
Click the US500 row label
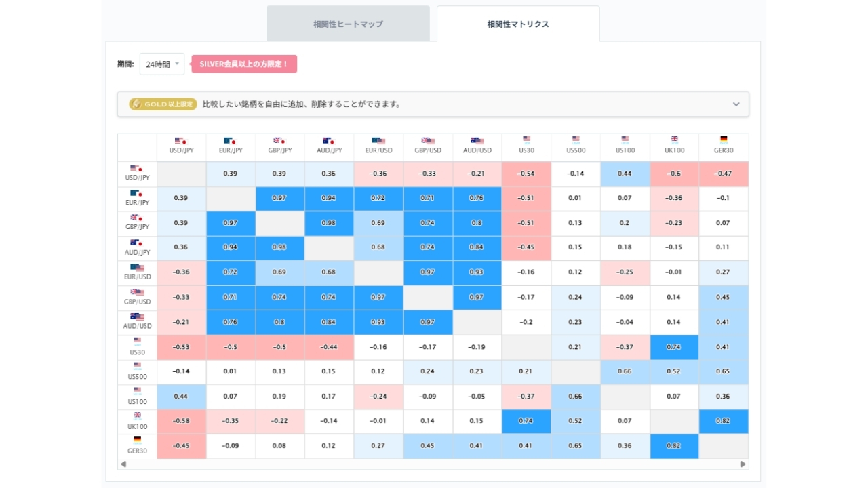coord(138,376)
